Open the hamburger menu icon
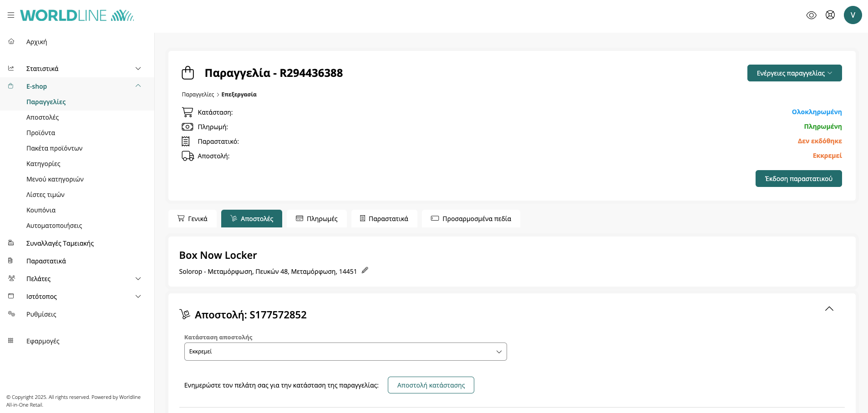 (x=11, y=15)
